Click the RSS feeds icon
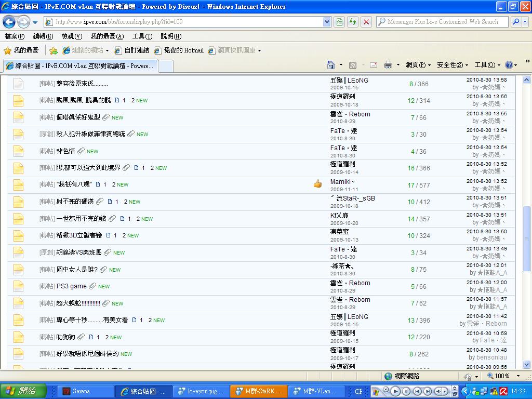 [353, 65]
